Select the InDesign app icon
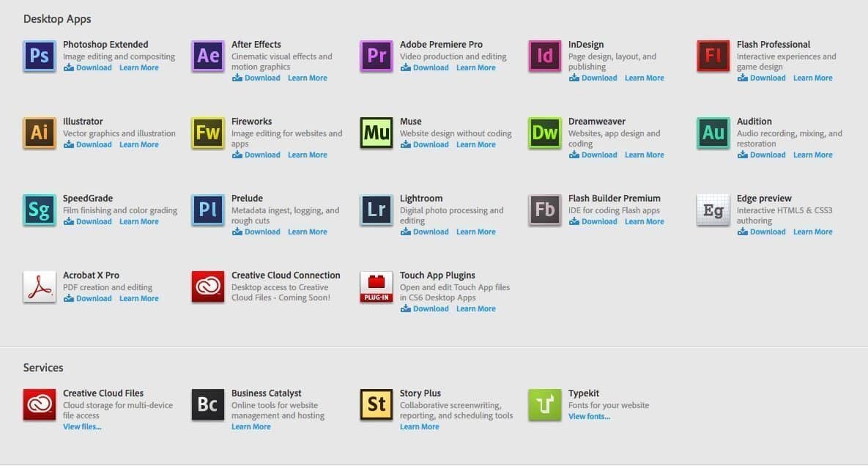868x466 pixels. (x=544, y=56)
